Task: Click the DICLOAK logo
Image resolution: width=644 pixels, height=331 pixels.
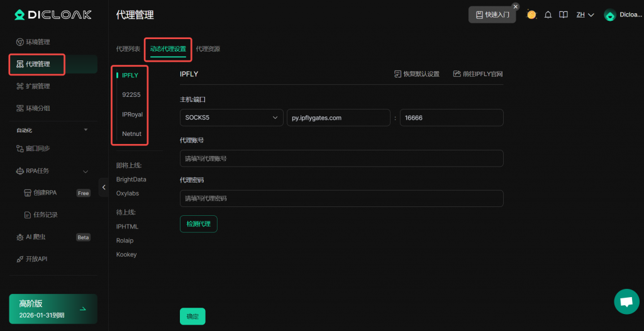Action: (53, 14)
